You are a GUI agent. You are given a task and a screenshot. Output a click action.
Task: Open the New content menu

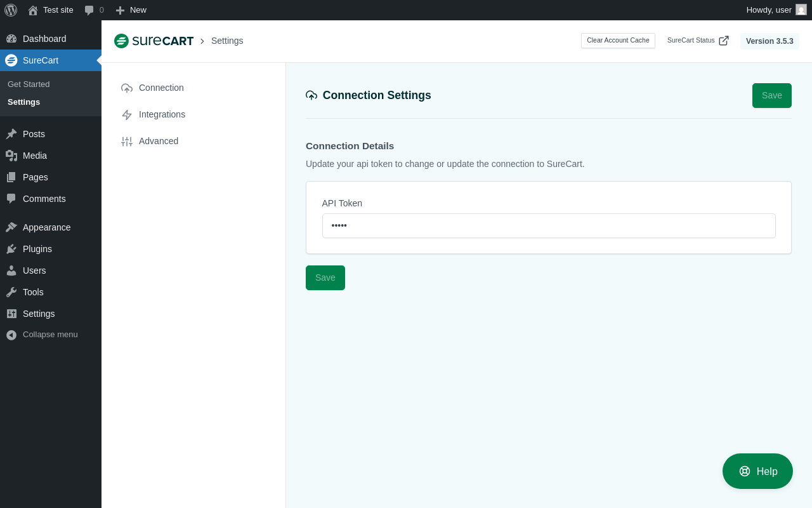pyautogui.click(x=131, y=10)
